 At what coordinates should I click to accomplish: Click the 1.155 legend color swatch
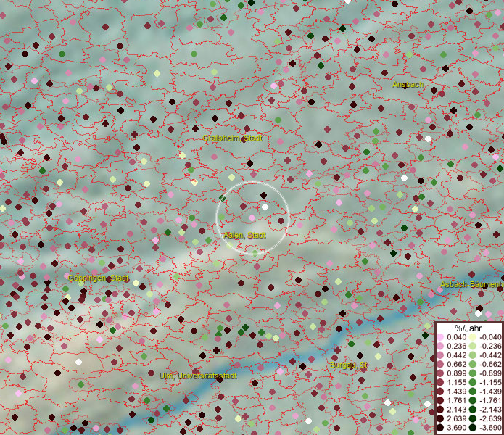[440, 382]
